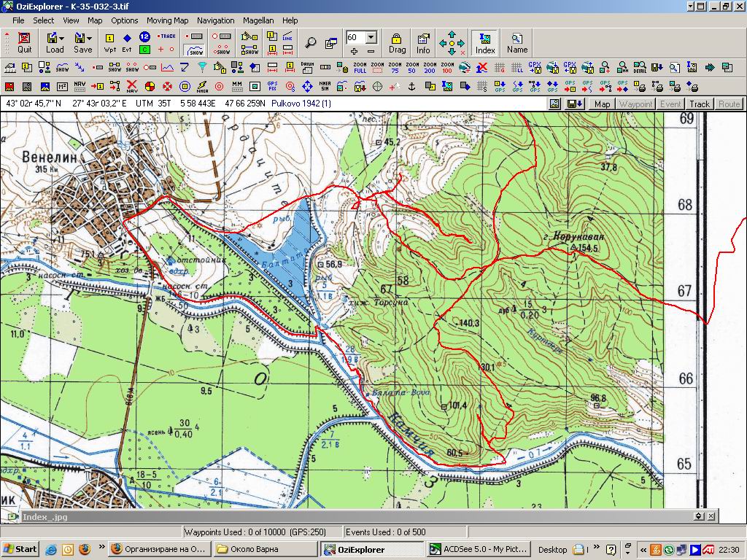Expand the zoom level 60 combo box
The width and height of the screenshot is (747, 560).
(371, 37)
